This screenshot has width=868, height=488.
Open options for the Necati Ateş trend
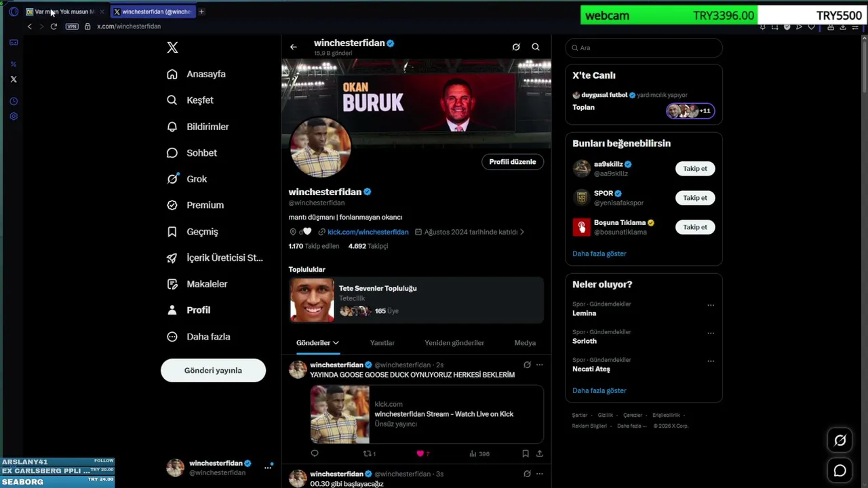711,361
